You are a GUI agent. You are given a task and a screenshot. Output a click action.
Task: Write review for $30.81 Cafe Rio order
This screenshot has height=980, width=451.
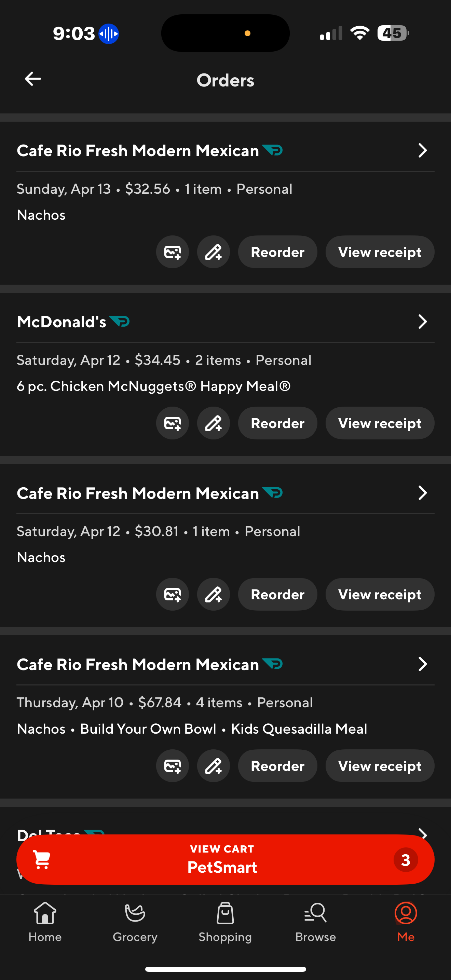(213, 594)
